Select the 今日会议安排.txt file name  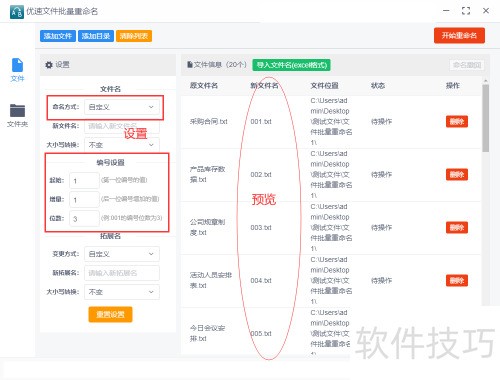coord(207,333)
